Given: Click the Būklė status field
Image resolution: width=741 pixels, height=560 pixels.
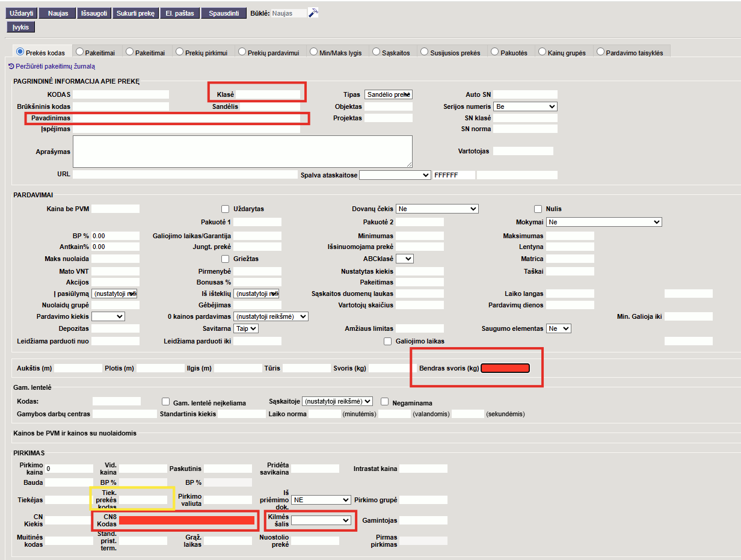Looking at the screenshot, I should tap(289, 13).
